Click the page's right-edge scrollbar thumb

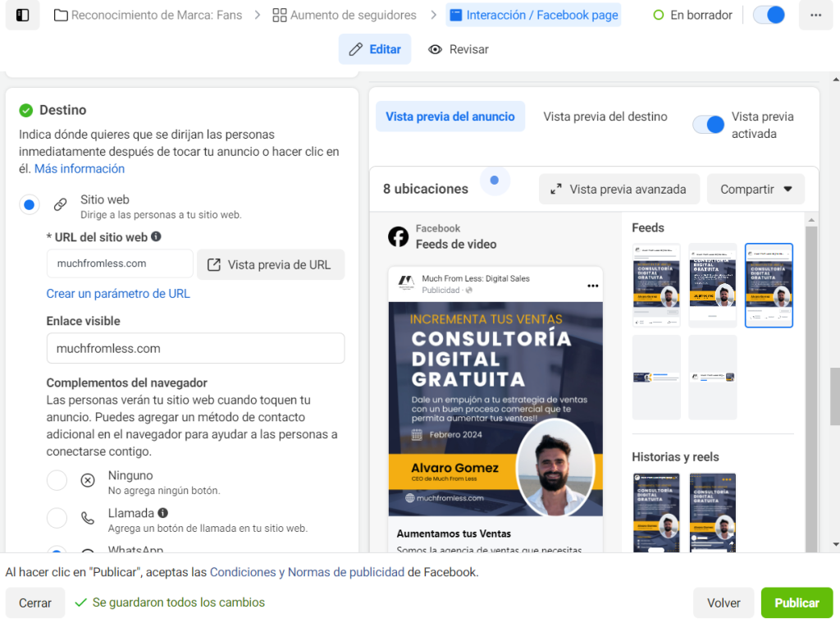pos(834,396)
